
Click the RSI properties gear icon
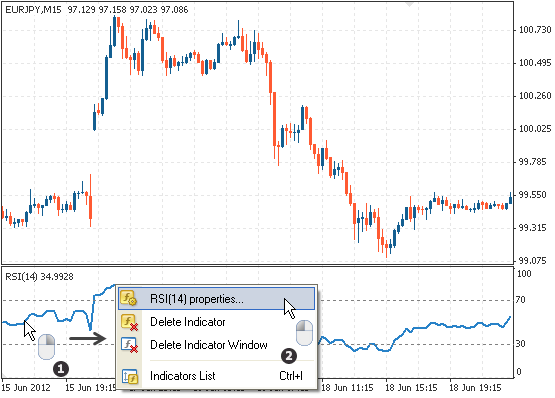click(x=128, y=298)
